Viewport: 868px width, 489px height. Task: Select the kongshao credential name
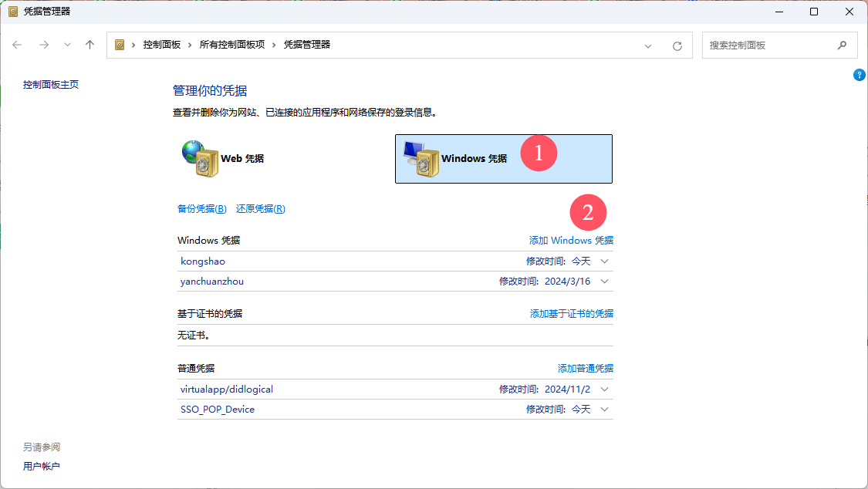click(x=203, y=261)
